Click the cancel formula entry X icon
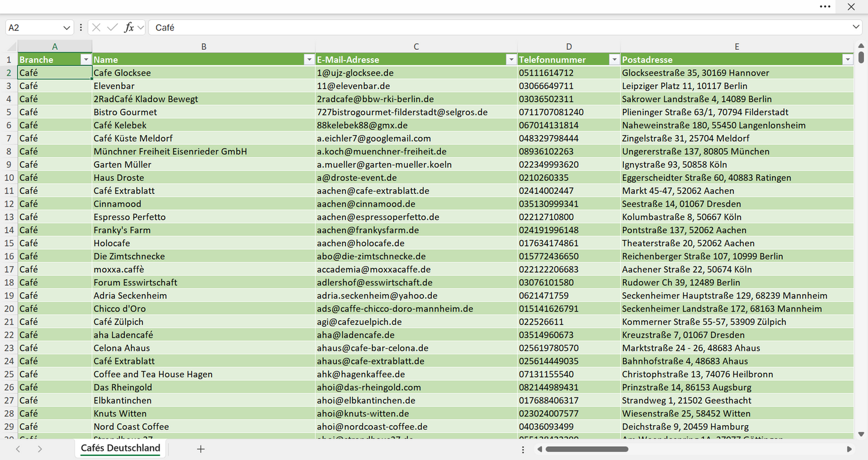This screenshot has width=868, height=460. click(96, 28)
